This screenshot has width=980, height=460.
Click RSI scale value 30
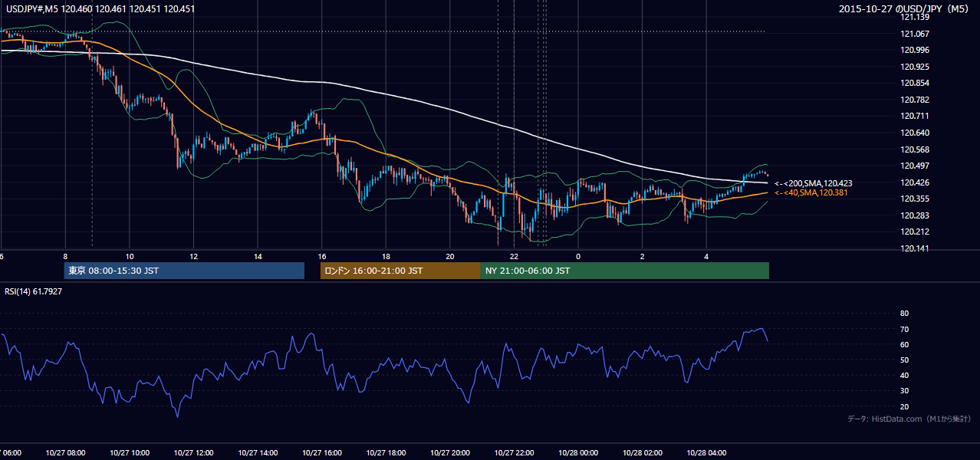(904, 391)
